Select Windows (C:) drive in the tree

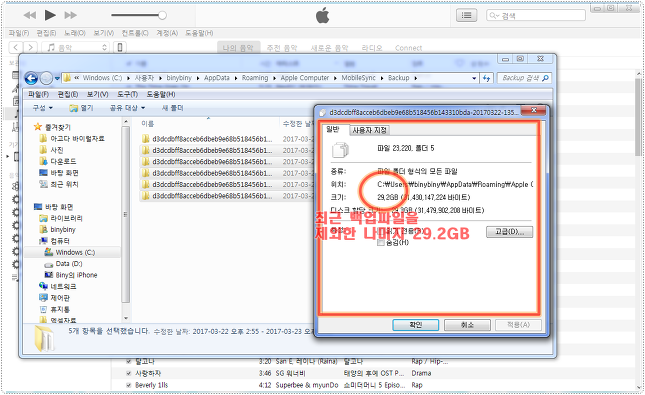coord(70,252)
